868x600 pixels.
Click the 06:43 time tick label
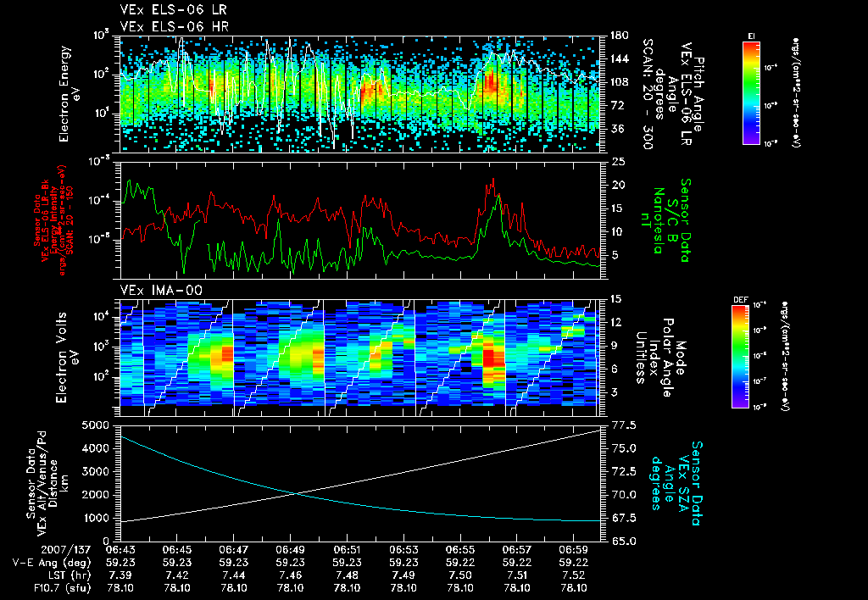pyautogui.click(x=120, y=550)
